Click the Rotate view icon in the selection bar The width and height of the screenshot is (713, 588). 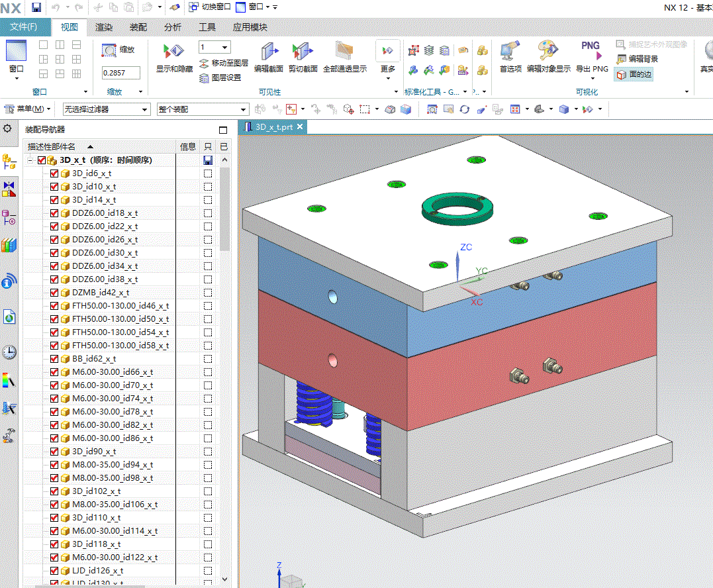click(464, 109)
